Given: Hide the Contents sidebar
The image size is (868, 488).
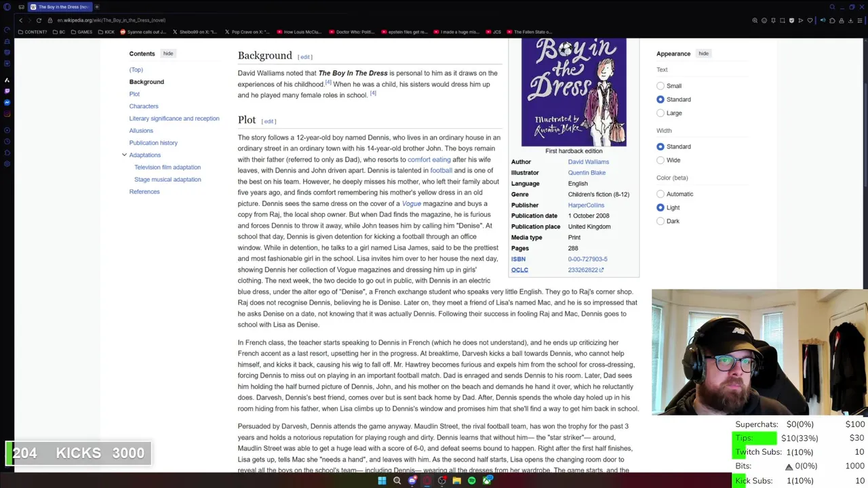Looking at the screenshot, I should [x=168, y=54].
